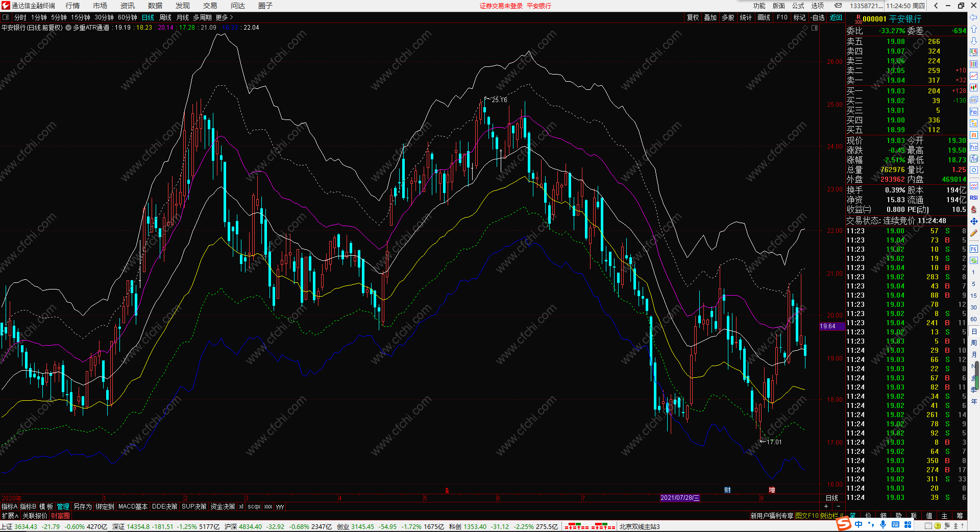Click the 通达信 app logo icon
Viewport: 980px width, 532px height.
[x=6, y=6]
